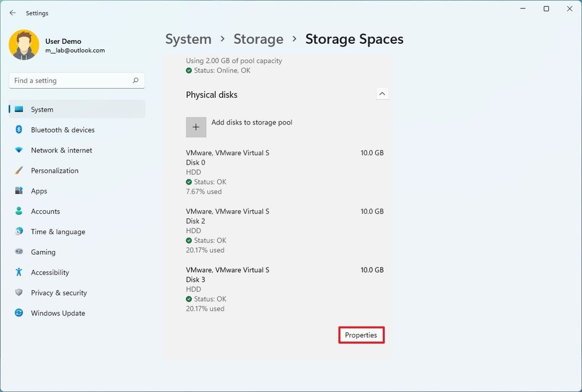Click the Properties button
The image size is (582, 392).
pos(361,335)
